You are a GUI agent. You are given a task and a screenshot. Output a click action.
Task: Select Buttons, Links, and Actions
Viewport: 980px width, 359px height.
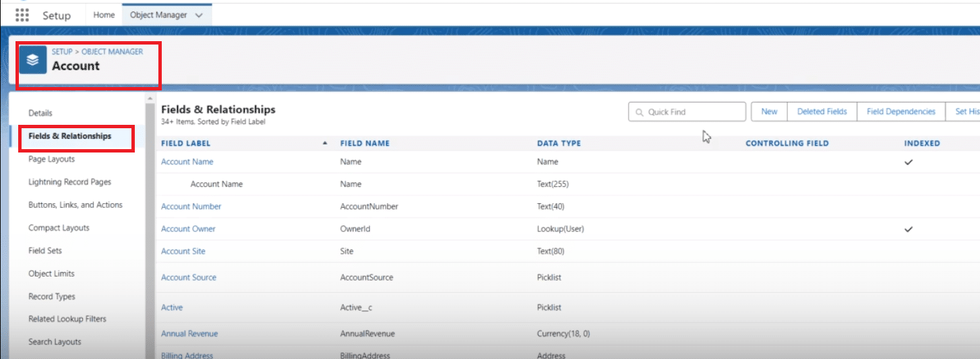[x=75, y=205]
